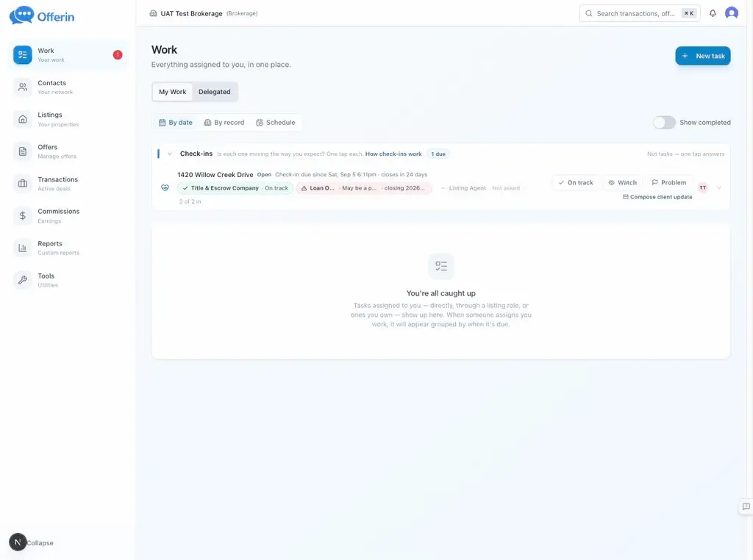The width and height of the screenshot is (753, 560).
Task: Expand the 1420 Willow Creek Drive row chevron
Action: pyautogui.click(x=719, y=187)
